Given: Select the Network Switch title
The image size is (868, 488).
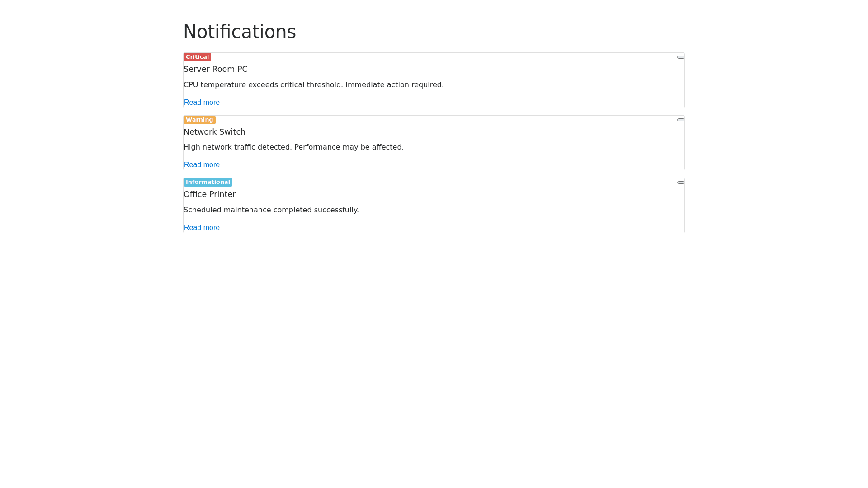Looking at the screenshot, I should click(x=214, y=132).
